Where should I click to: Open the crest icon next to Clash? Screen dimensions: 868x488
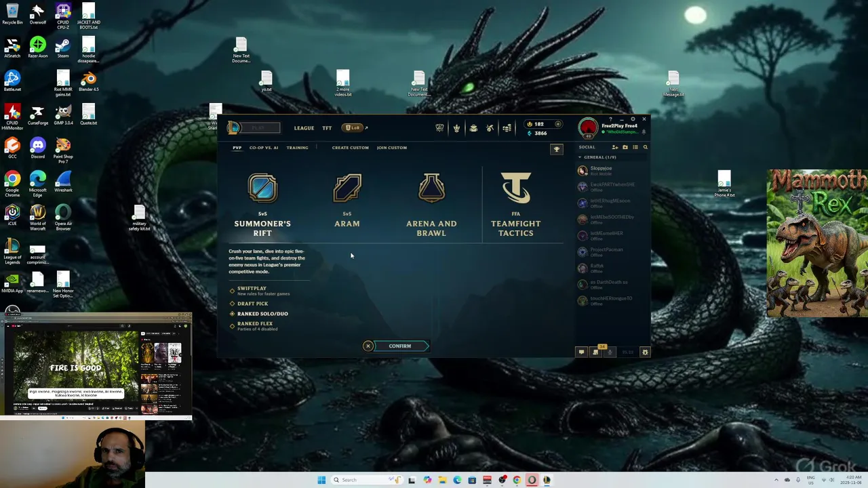click(x=456, y=127)
